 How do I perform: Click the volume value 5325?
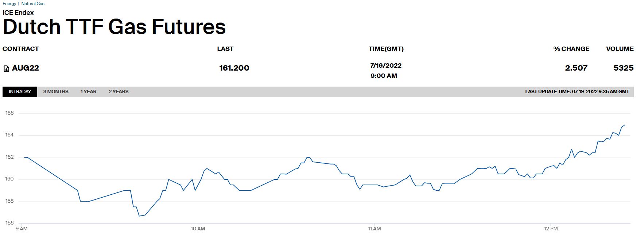(x=623, y=68)
